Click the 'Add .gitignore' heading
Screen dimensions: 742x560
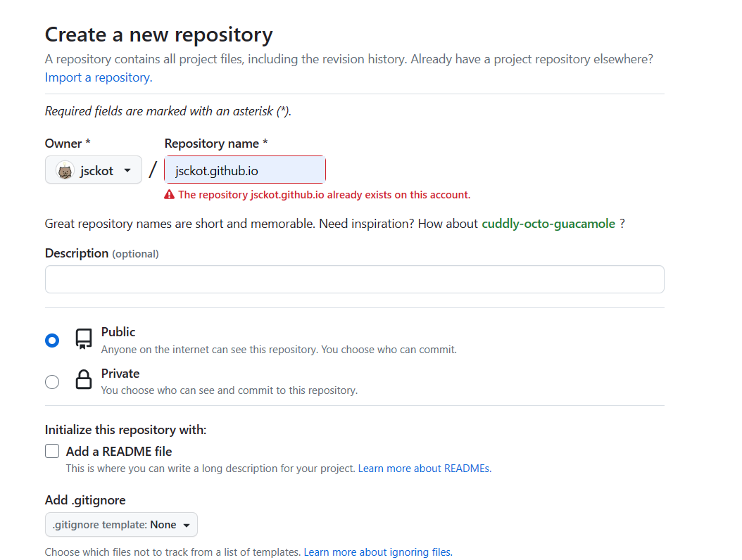(x=85, y=500)
